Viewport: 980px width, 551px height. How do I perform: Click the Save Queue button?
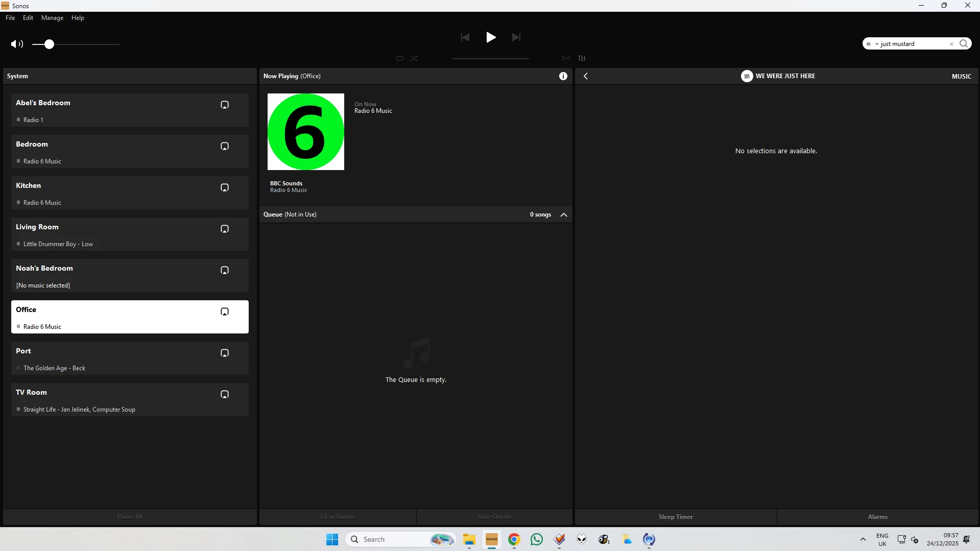pyautogui.click(x=494, y=517)
